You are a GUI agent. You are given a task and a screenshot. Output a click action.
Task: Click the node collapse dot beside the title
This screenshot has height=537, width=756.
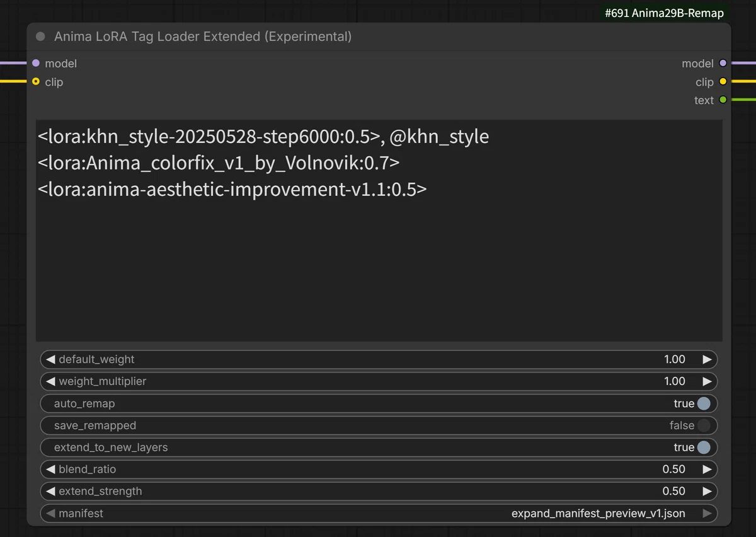[x=41, y=37]
